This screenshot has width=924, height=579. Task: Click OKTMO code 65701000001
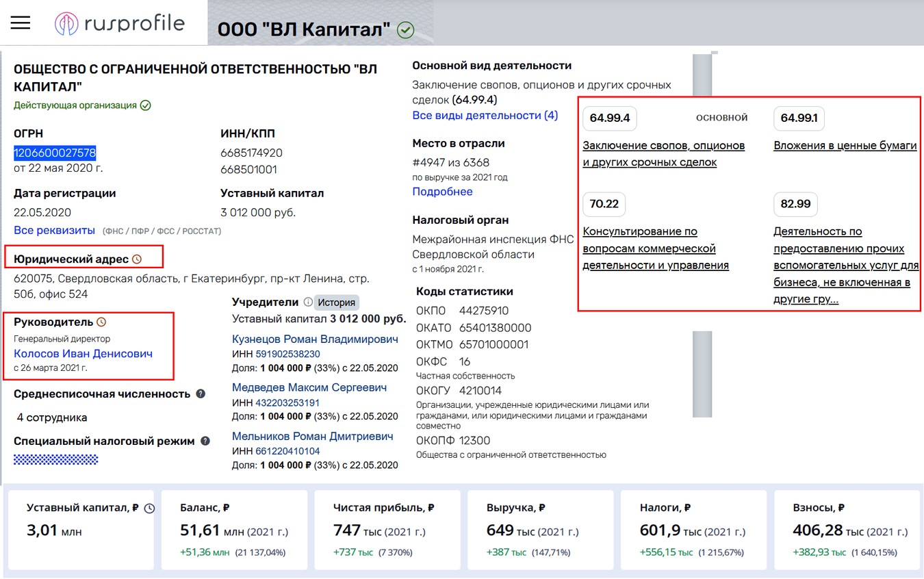[494, 344]
